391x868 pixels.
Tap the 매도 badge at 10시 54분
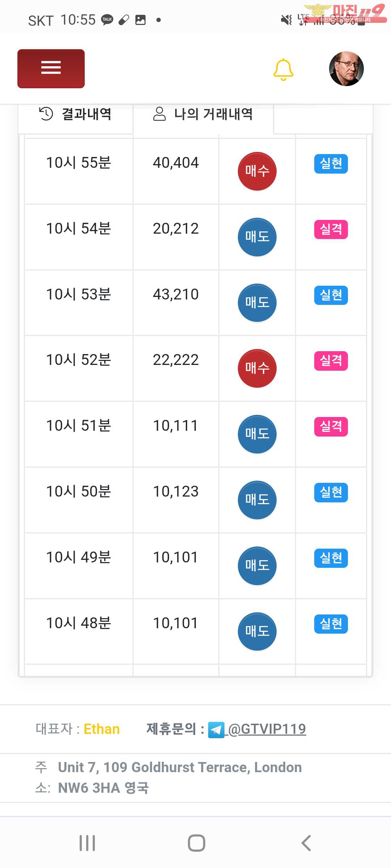[x=257, y=237]
